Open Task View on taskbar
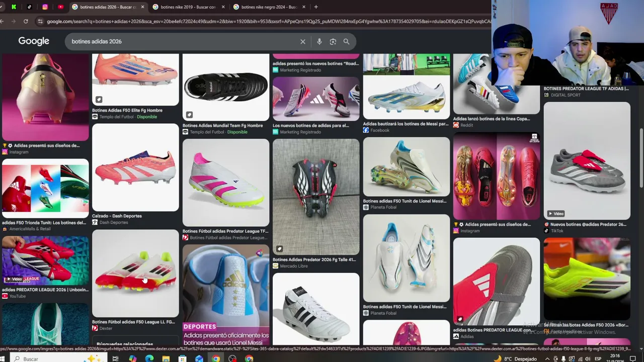Screen dimensions: 644x362 (115, 358)
